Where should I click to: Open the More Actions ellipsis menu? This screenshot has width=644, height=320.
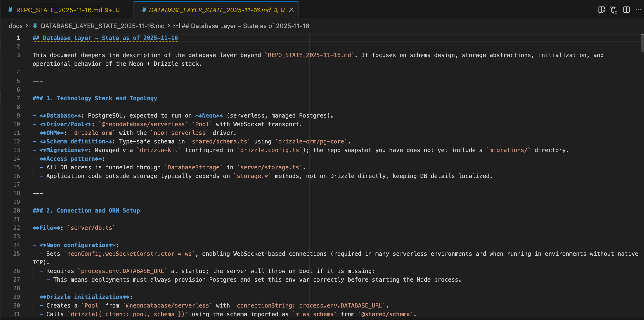click(x=639, y=10)
